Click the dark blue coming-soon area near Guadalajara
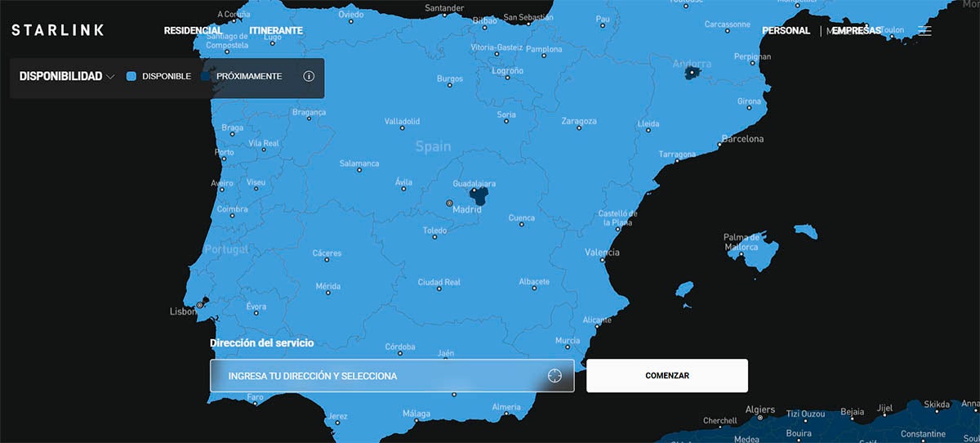The height and width of the screenshot is (443, 980). point(479,195)
